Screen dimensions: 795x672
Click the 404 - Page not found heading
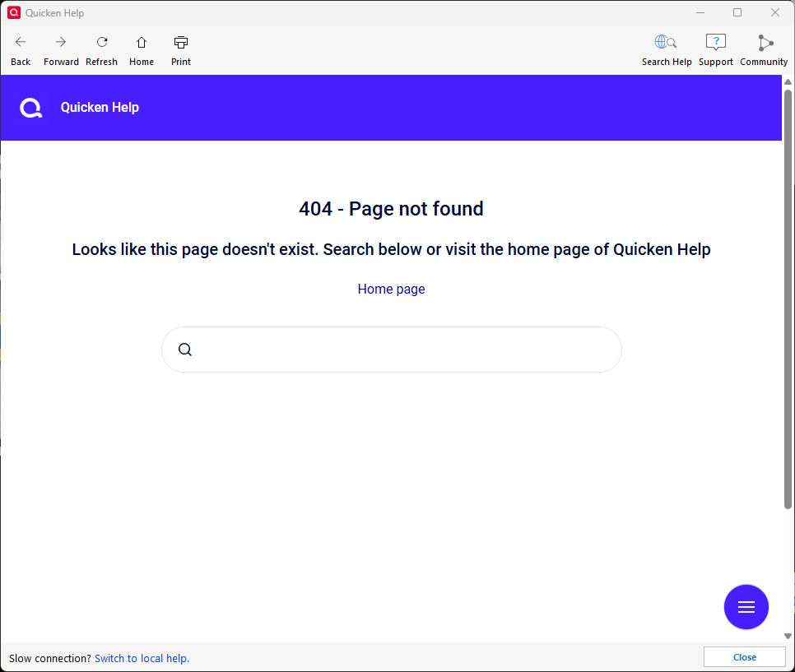[x=392, y=209]
